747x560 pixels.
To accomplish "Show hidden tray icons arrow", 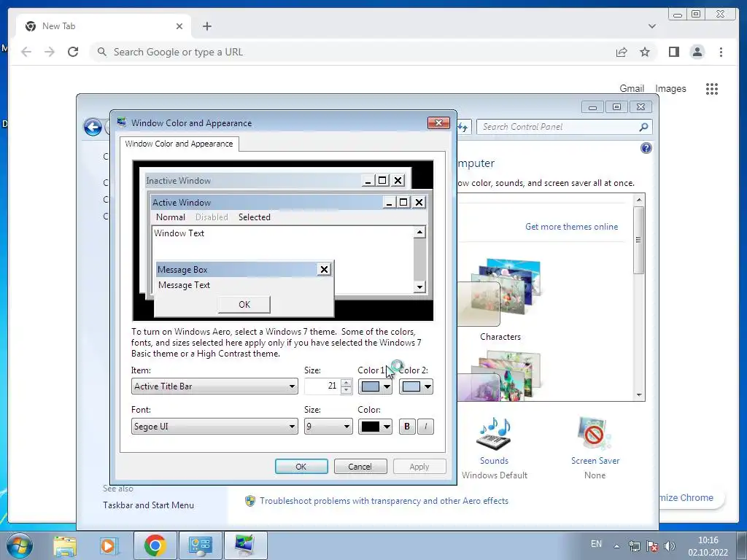I will click(x=616, y=545).
